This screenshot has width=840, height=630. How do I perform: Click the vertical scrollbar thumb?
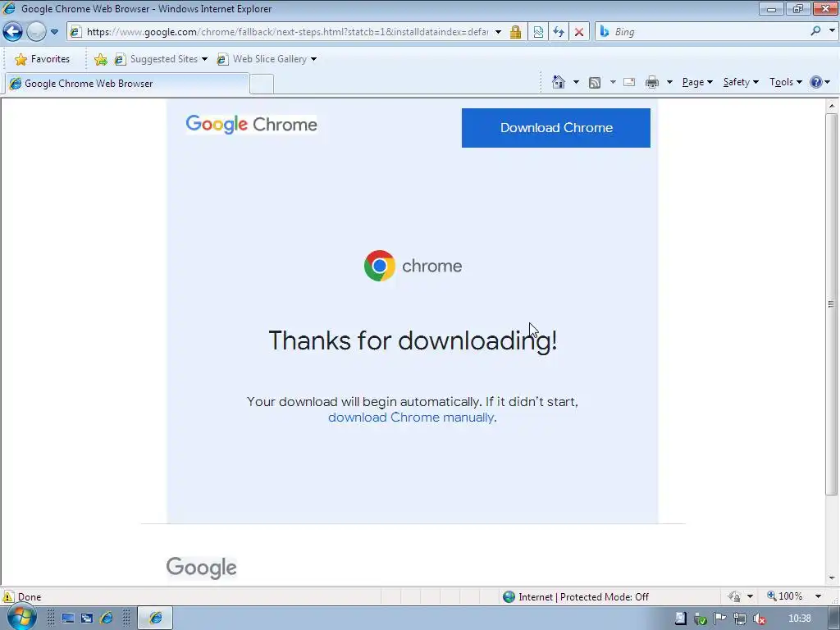click(832, 304)
